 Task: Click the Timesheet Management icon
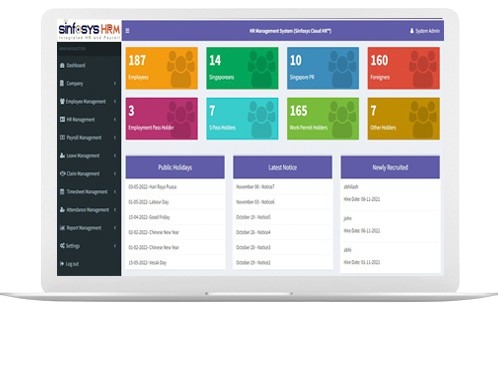62,191
